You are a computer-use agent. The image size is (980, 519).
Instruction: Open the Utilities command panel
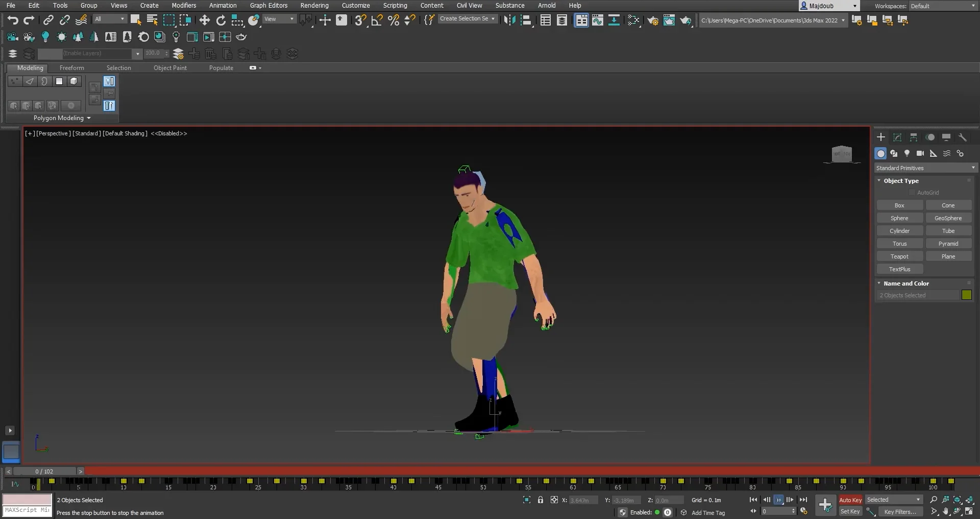963,137
